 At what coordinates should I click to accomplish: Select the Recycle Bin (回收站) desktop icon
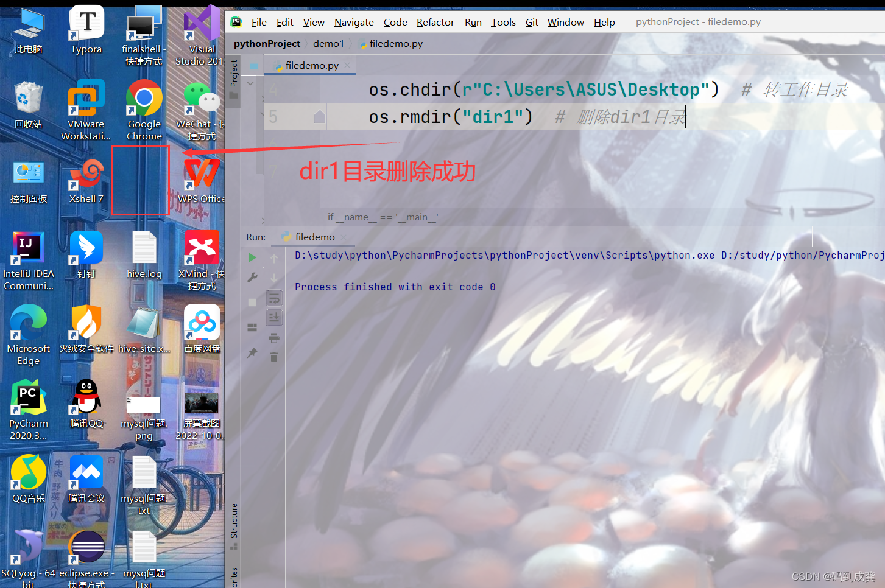(29, 105)
